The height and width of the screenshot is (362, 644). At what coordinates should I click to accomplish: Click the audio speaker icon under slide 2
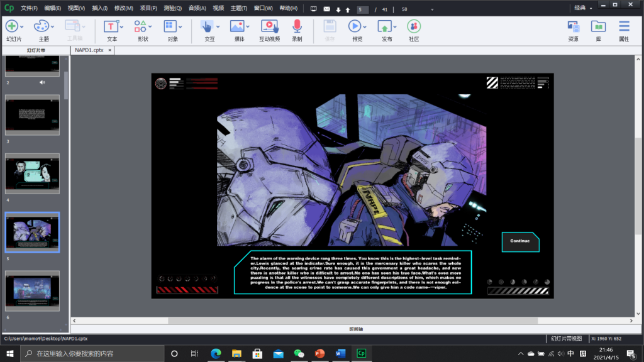coord(42,82)
